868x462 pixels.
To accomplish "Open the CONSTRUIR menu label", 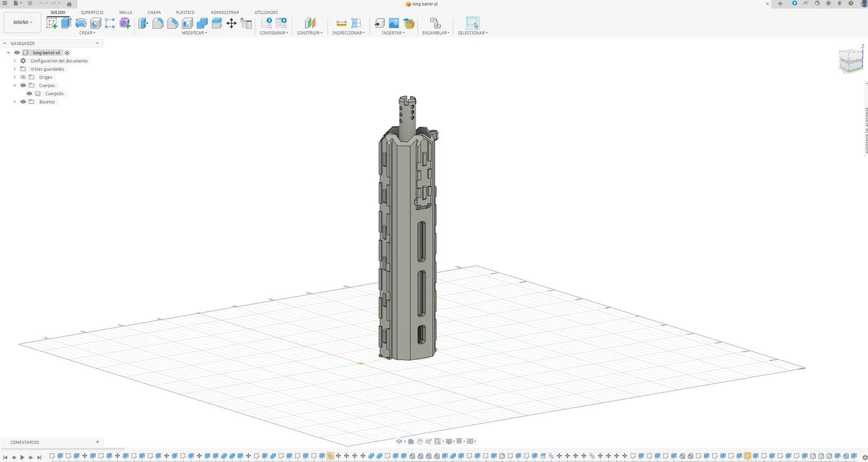I will pos(309,33).
